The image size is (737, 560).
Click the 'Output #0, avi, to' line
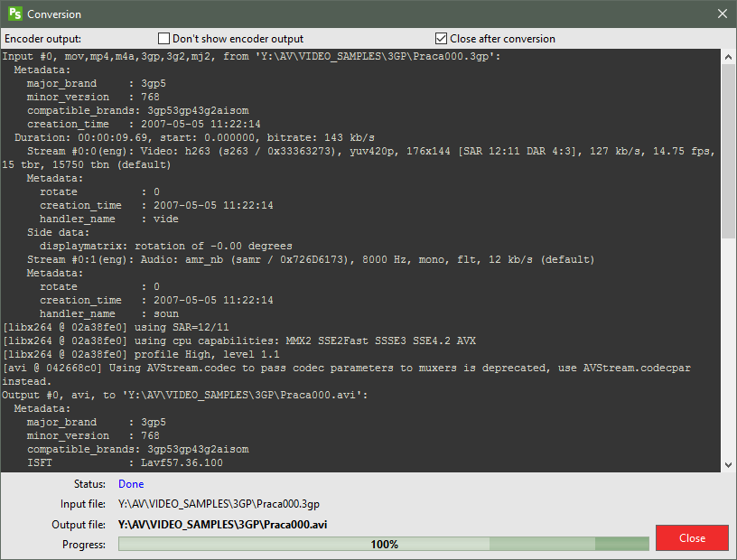(185, 395)
